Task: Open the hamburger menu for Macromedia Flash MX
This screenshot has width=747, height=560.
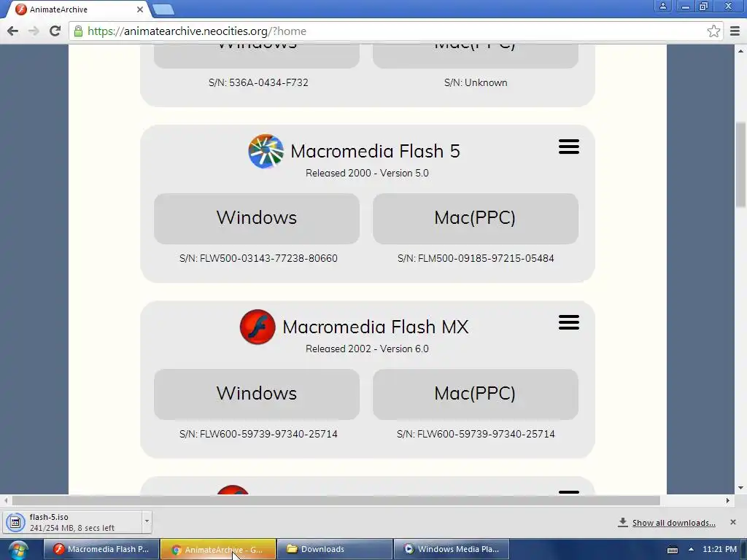Action: [569, 322]
